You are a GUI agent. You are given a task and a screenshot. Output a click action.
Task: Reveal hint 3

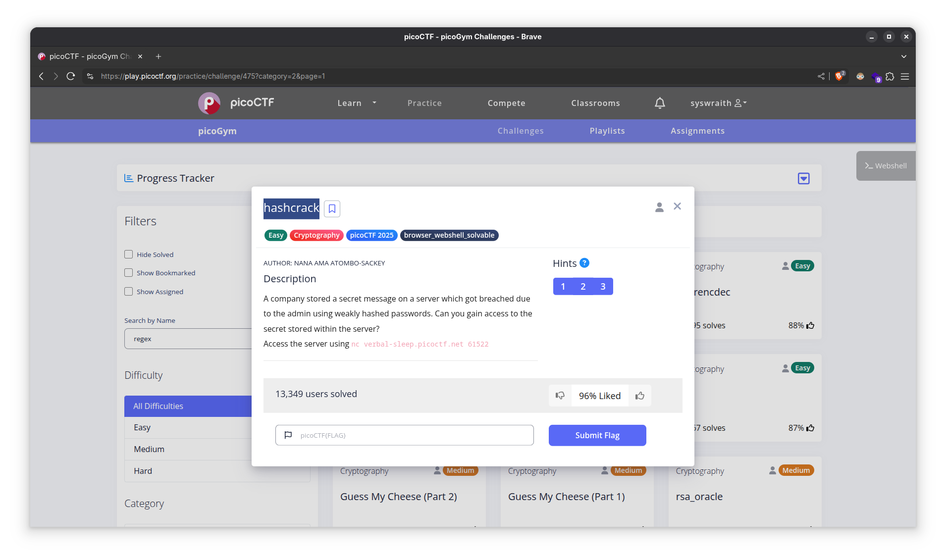pyautogui.click(x=603, y=286)
